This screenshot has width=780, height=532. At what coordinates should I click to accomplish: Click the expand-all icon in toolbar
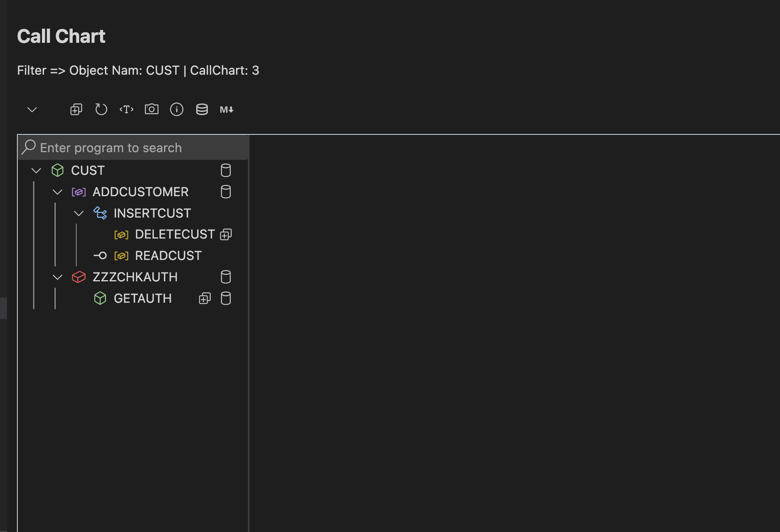(76, 109)
